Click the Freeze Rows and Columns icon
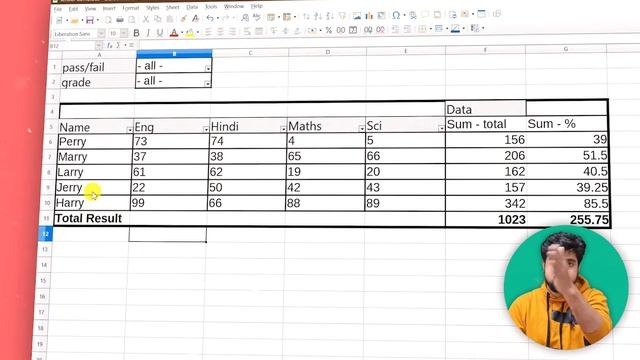 [482, 14]
